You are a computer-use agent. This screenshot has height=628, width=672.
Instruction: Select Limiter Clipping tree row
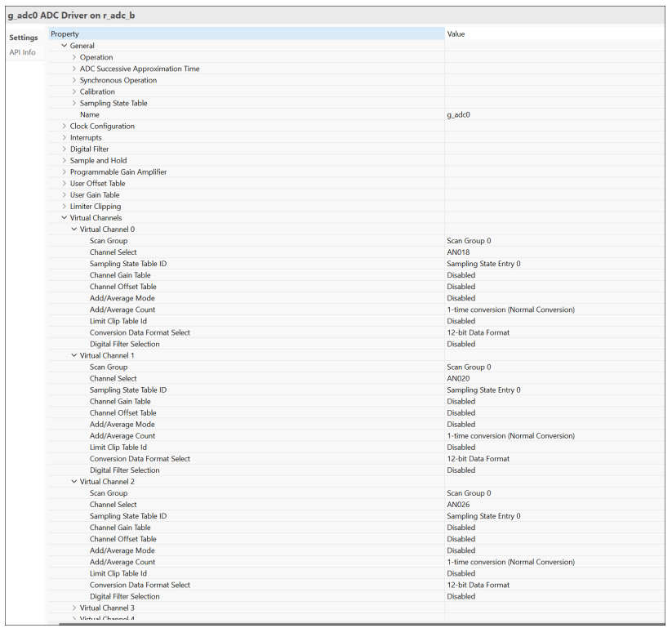tap(96, 207)
